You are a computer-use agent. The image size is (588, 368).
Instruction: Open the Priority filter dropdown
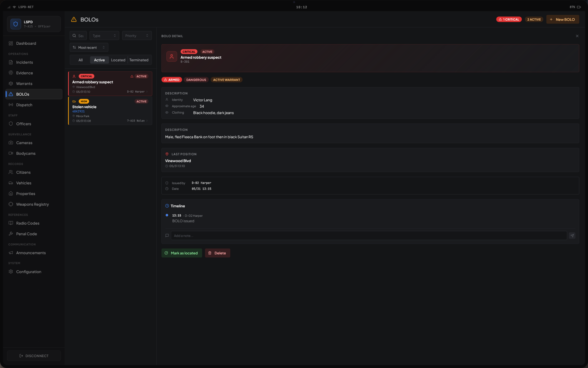[x=137, y=36]
